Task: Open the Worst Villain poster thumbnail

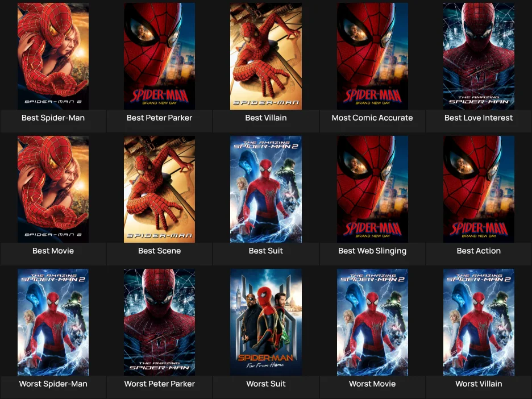Action: coord(479,322)
